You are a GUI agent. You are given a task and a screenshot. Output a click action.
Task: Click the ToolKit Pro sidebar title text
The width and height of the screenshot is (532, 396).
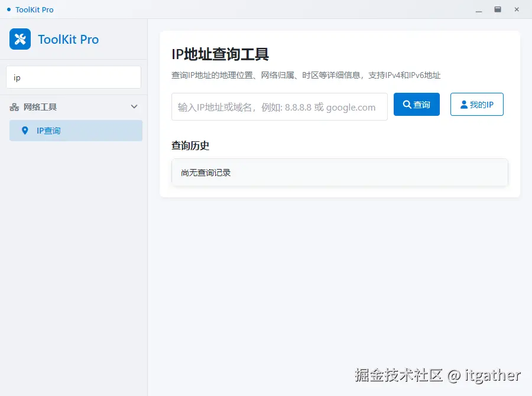point(68,40)
